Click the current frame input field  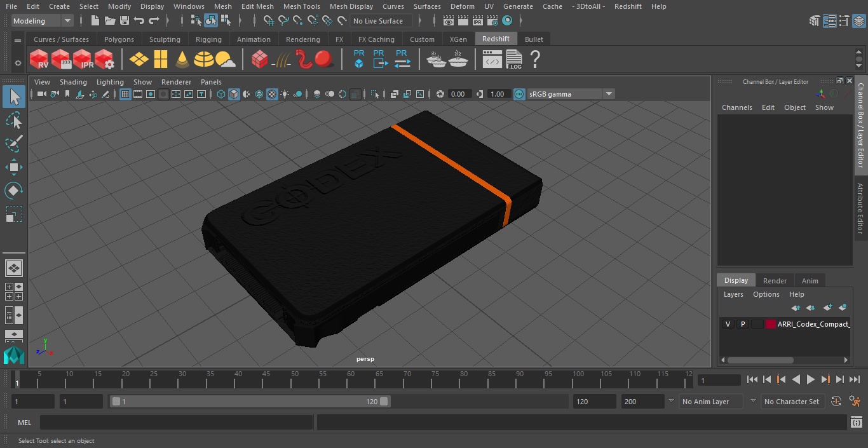(719, 380)
